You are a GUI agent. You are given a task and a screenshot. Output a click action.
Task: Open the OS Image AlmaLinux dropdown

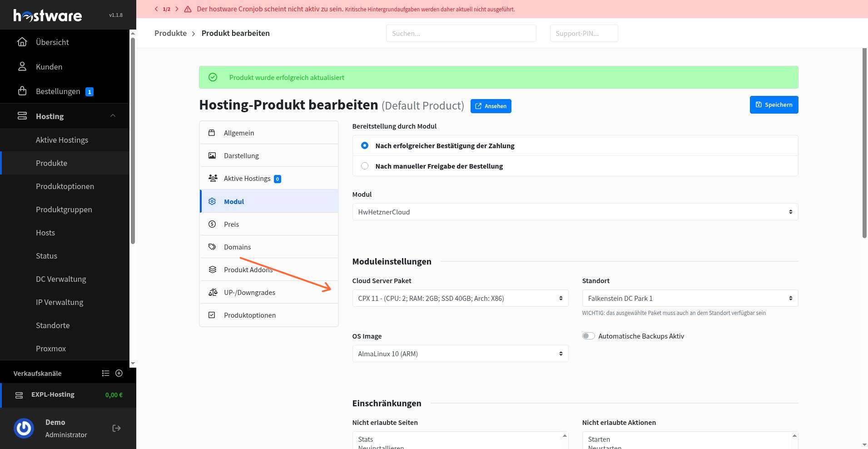coord(460,354)
